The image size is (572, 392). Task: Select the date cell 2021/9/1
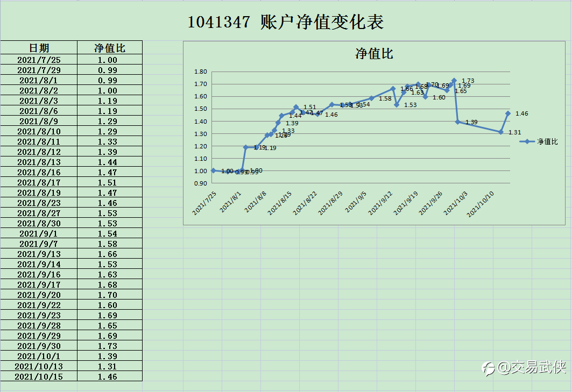(39, 233)
